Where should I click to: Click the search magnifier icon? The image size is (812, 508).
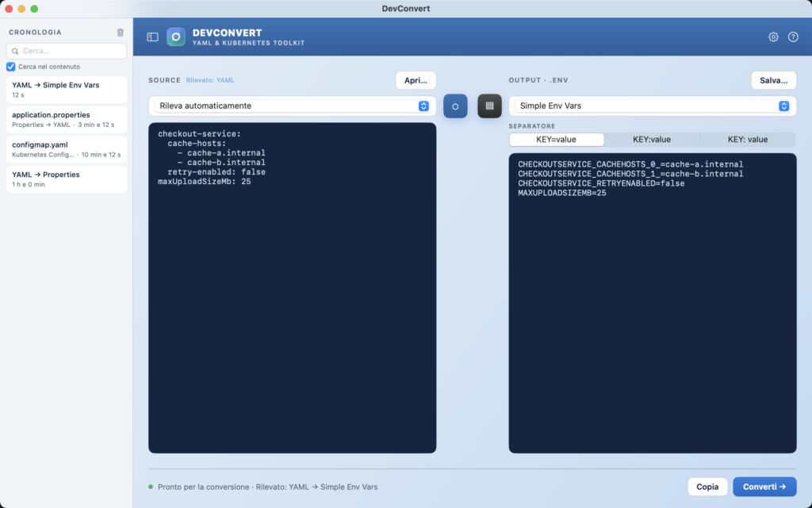[15, 51]
